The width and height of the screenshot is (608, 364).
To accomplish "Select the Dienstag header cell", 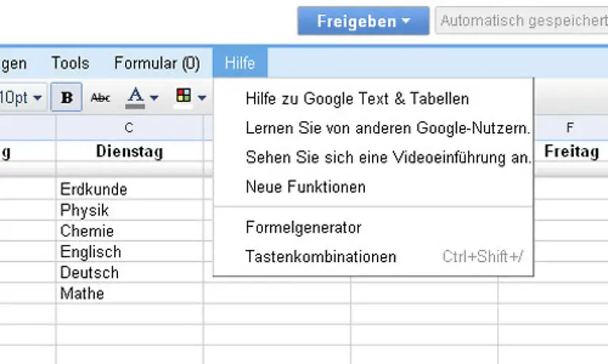I will tap(130, 151).
